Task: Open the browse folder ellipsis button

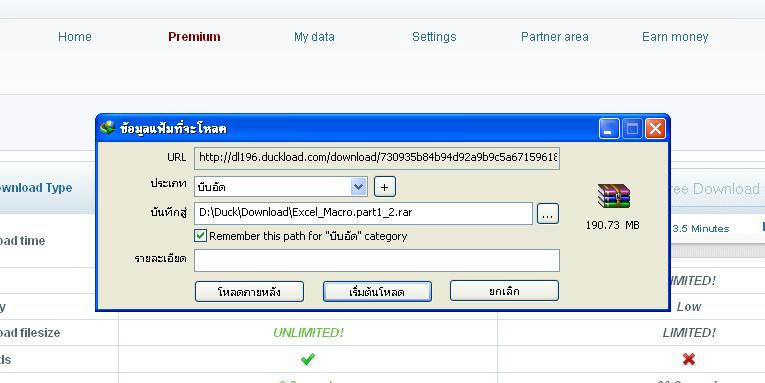Action: (547, 214)
